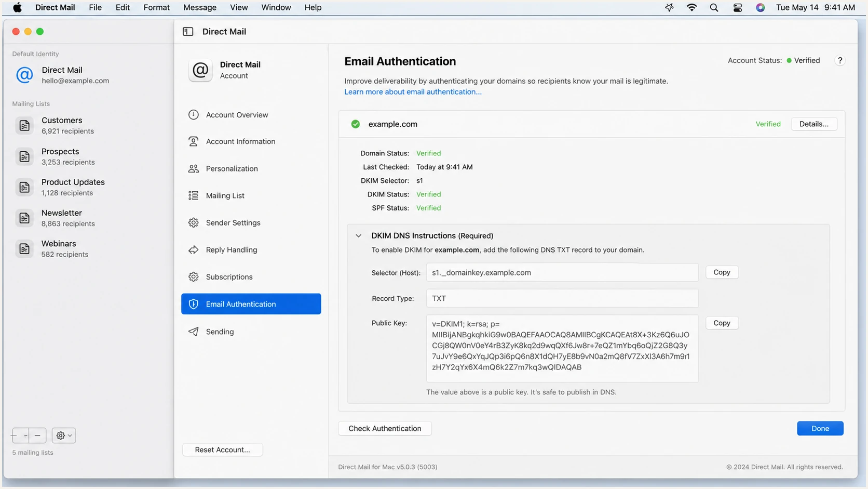Click the Account Overview label
This screenshot has height=489, width=868.
point(237,115)
